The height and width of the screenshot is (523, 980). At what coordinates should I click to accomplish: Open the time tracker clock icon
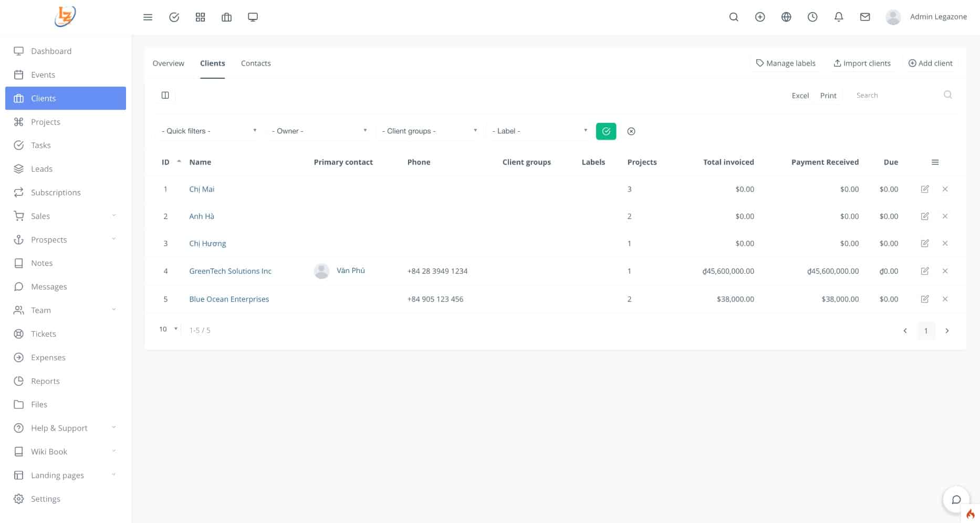pos(812,17)
